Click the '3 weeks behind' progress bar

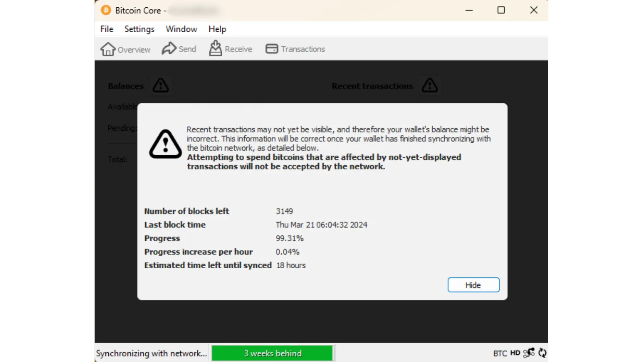(272, 353)
